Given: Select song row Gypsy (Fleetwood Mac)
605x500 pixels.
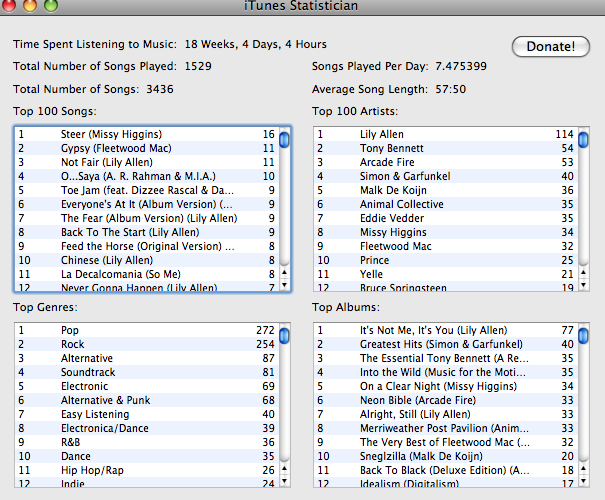Looking at the screenshot, I should pos(147,148).
